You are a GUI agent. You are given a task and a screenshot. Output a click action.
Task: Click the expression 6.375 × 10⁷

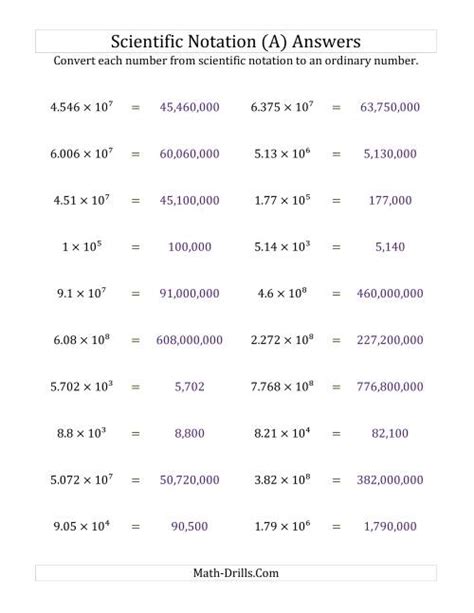[x=282, y=107]
